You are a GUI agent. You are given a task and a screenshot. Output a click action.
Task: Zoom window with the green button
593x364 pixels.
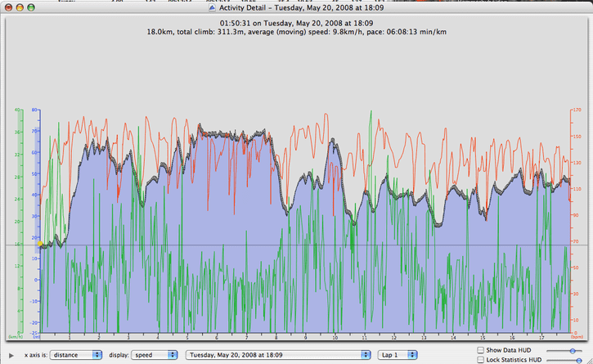point(31,7)
